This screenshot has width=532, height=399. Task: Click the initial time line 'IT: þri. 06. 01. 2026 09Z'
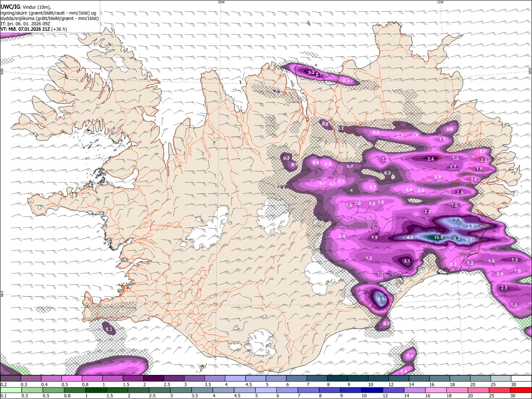[x=25, y=24]
